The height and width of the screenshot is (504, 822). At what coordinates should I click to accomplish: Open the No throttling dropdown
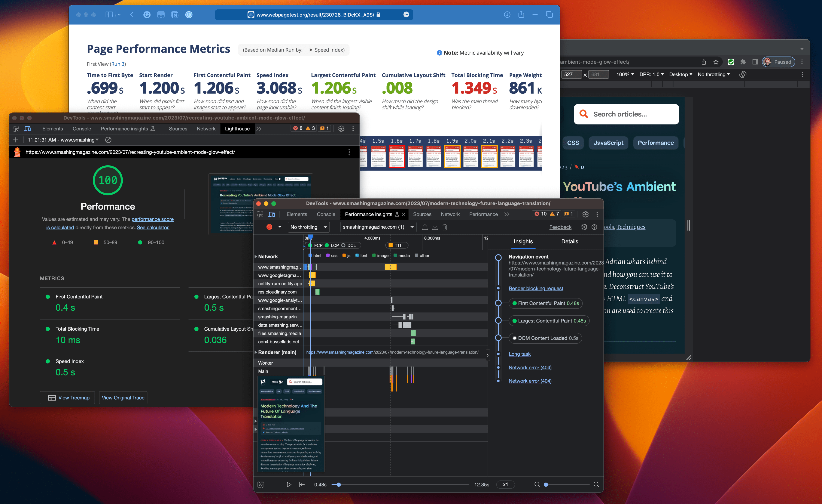click(308, 227)
